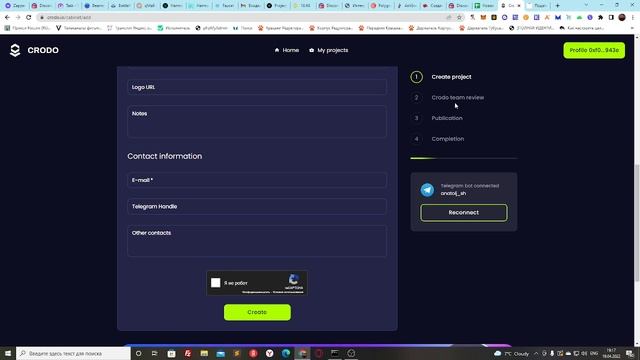Open the Windows Start menu
Image resolution: width=640 pixels, height=360 pixels.
(x=8, y=353)
